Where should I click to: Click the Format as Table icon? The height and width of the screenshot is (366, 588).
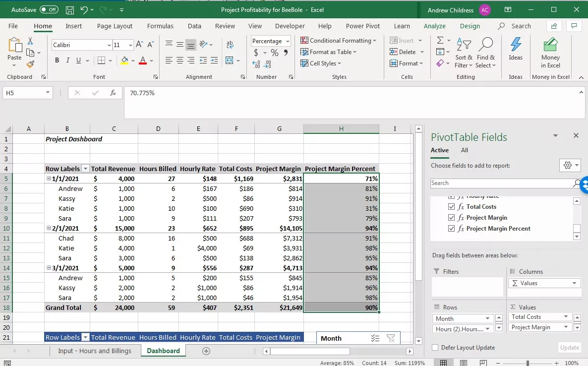[329, 52]
